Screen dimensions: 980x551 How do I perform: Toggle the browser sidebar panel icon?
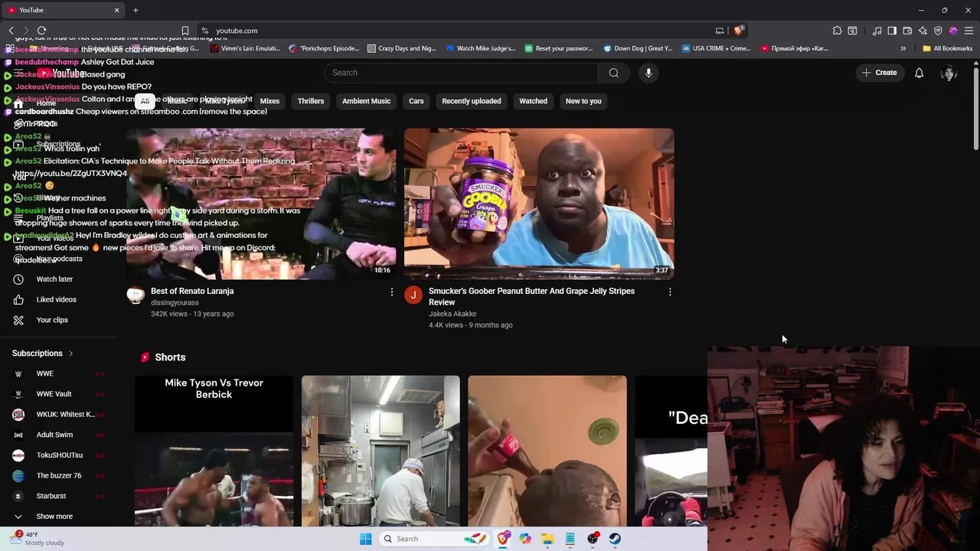coord(892,31)
